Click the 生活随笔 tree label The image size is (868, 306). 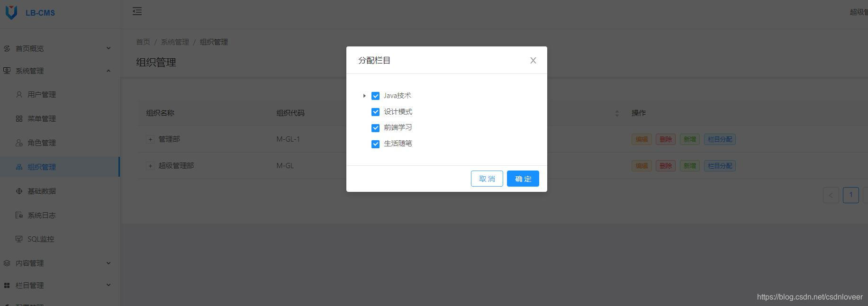tap(398, 144)
